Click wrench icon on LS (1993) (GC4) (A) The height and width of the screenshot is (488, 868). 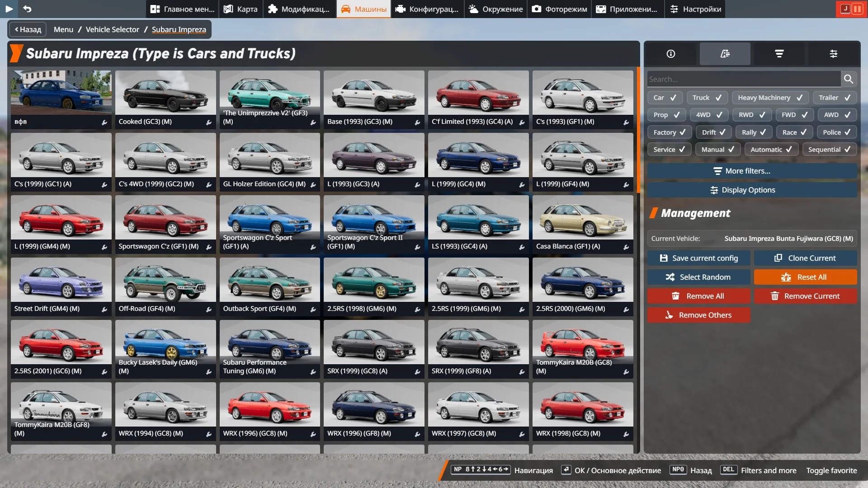[522, 247]
